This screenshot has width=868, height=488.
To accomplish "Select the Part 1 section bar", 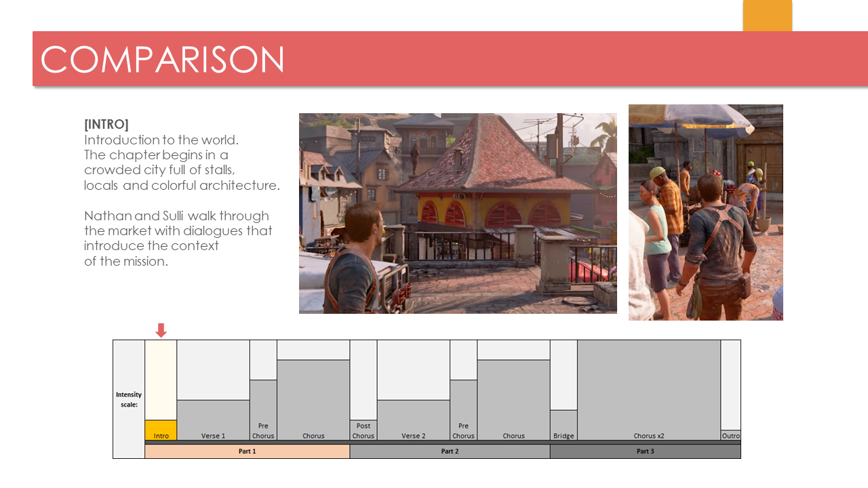I will pos(247,451).
